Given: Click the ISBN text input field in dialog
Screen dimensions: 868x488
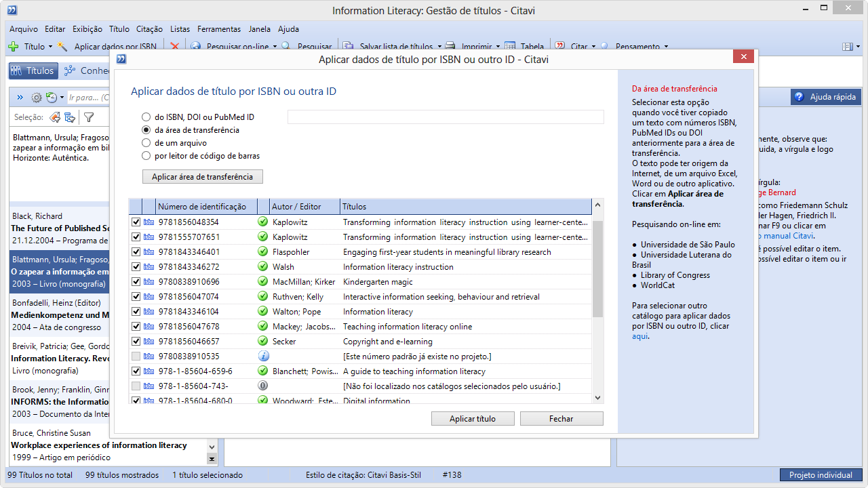Looking at the screenshot, I should 446,117.
